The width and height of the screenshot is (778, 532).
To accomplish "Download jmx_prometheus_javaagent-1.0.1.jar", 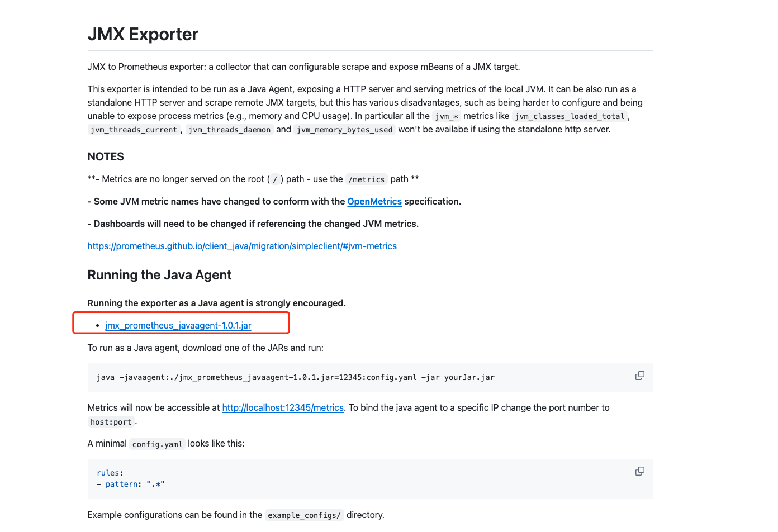I will (177, 325).
